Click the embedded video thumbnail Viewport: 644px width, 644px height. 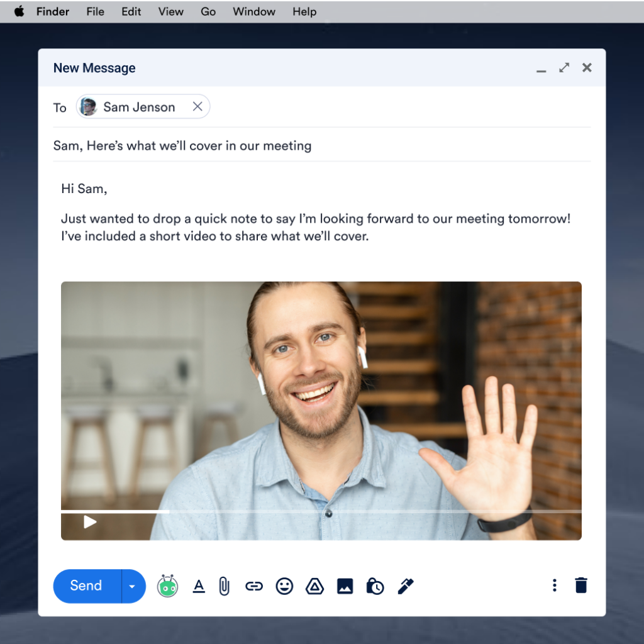pos(321,411)
